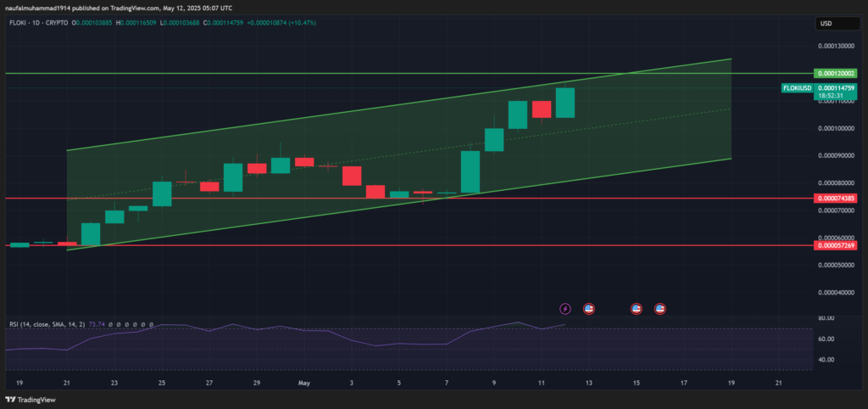Click the TradingView logo at bottom left
The height and width of the screenshot is (409, 868).
(31, 400)
